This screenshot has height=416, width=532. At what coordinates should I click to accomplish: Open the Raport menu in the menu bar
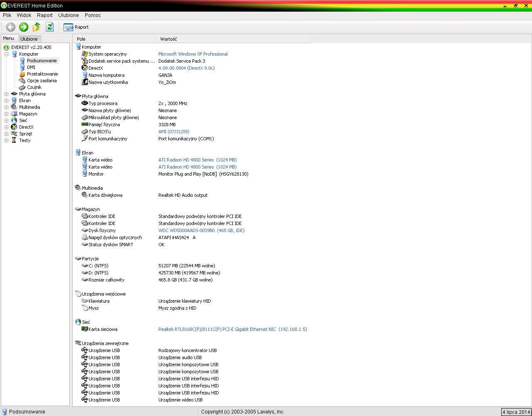(x=45, y=15)
